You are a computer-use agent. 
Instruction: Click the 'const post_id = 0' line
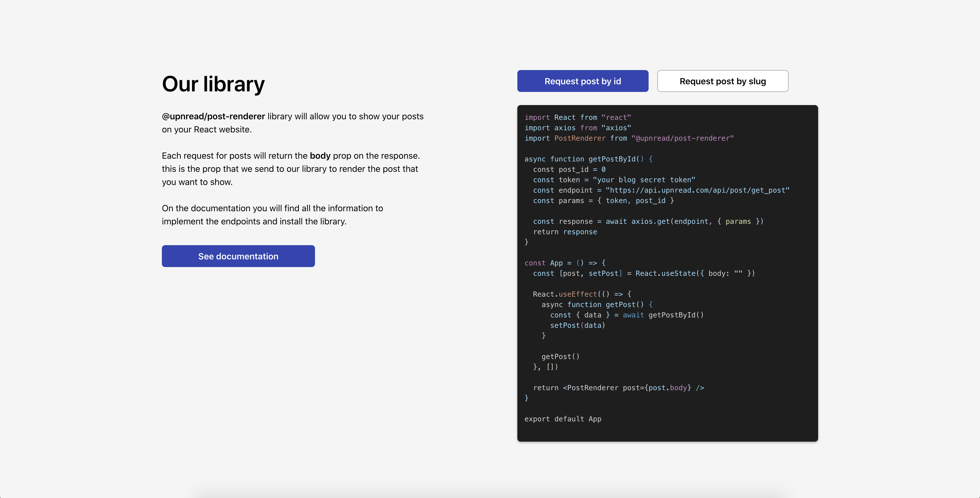[569, 169]
